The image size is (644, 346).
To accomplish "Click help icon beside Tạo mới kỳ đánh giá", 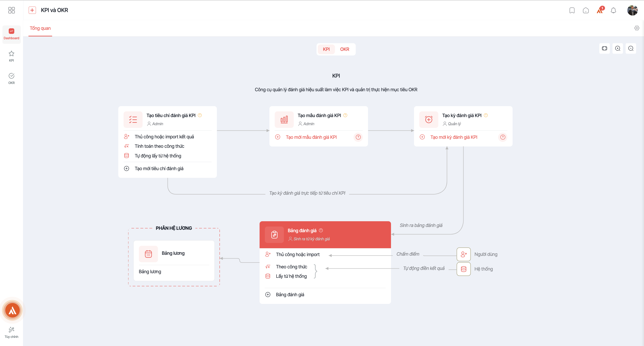I will coord(502,137).
